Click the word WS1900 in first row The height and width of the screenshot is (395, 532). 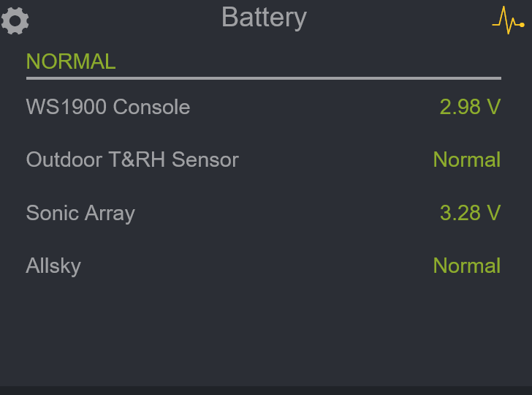(x=66, y=108)
